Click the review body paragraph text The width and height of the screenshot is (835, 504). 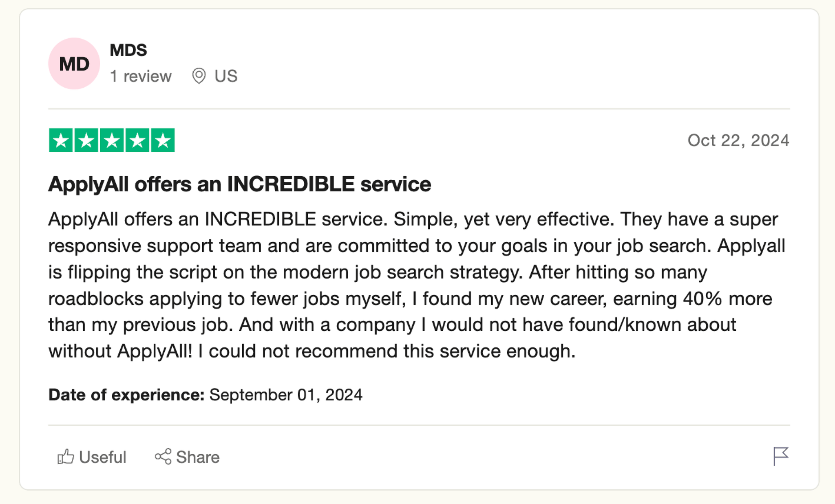408,285
